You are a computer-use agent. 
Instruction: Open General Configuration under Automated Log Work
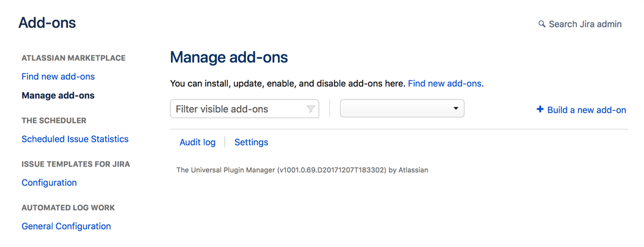(x=66, y=226)
